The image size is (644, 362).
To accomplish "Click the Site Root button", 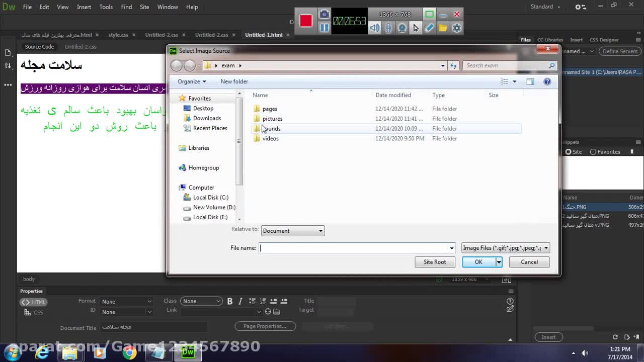I will click(x=435, y=262).
